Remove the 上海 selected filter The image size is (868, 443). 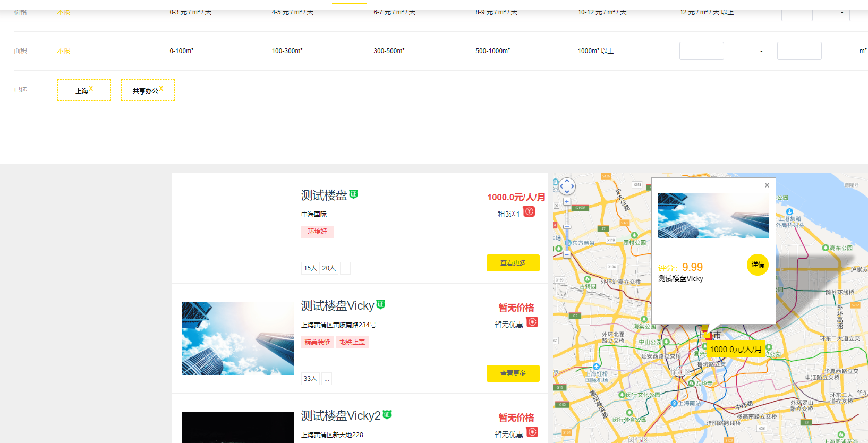pos(91,89)
